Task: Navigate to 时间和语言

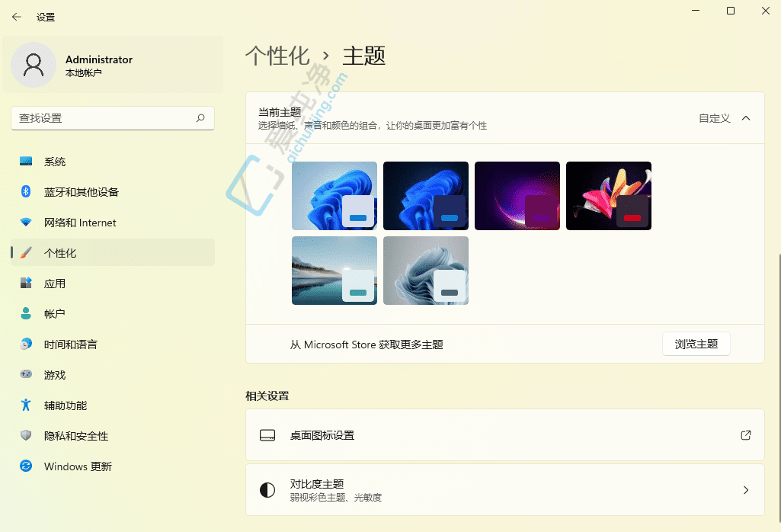Action: (113, 344)
